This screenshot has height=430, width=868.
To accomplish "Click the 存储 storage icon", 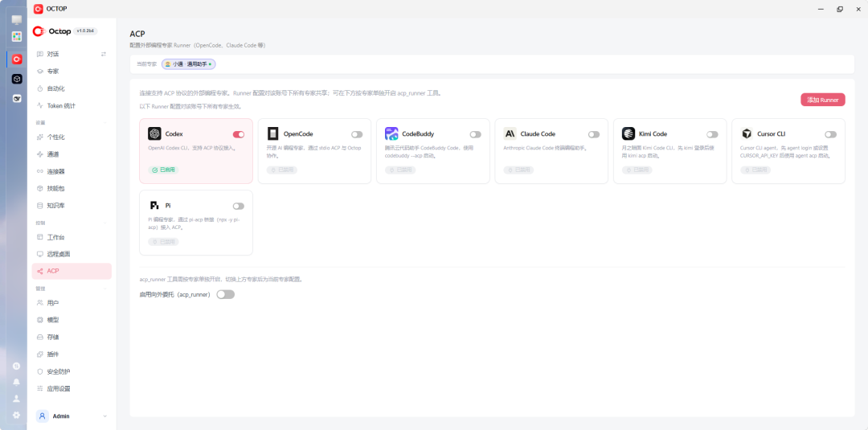I will point(40,338).
